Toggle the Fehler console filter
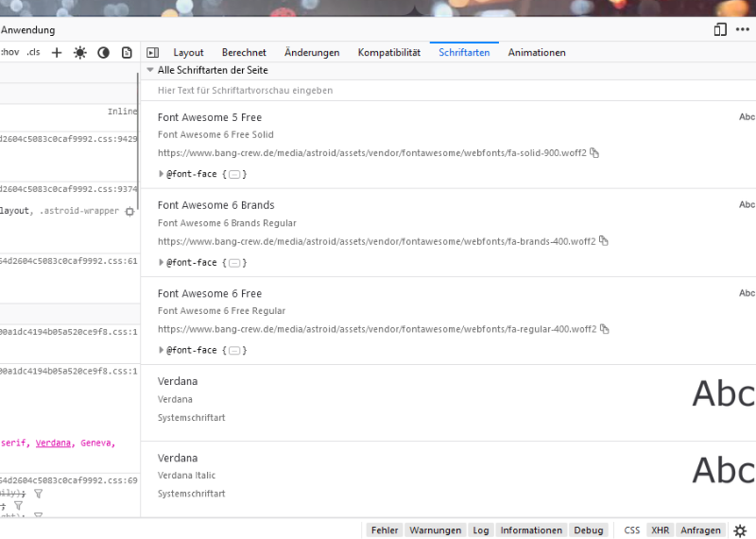 pos(385,530)
